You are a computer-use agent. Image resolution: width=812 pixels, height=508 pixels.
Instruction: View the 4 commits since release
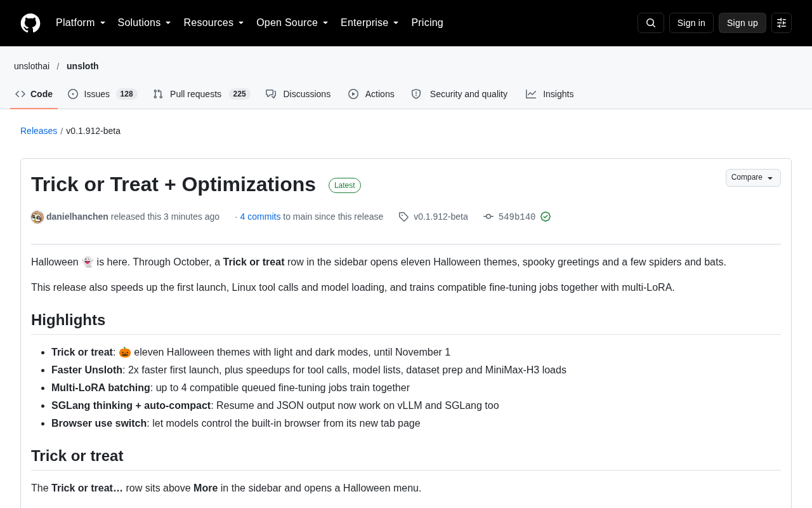point(260,217)
